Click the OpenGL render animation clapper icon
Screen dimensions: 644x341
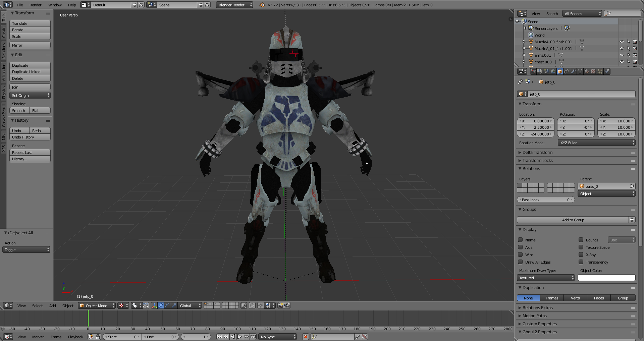point(287,305)
